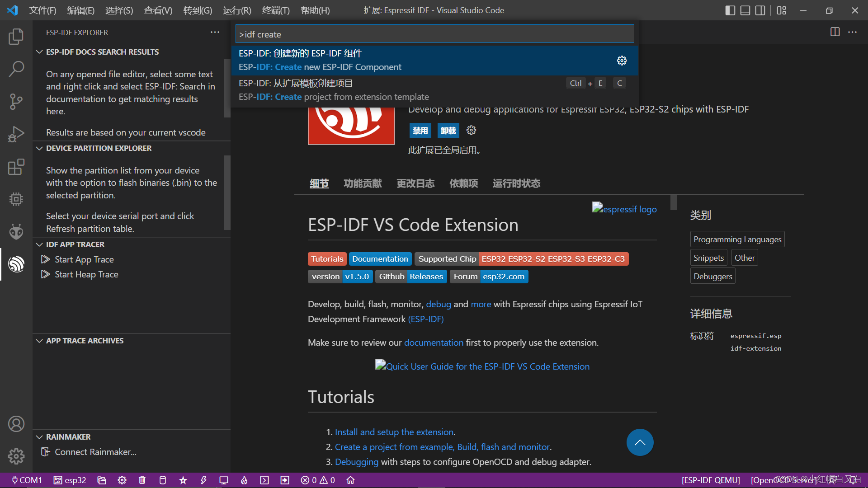Click the 卸载 button
Viewport: 868px width, 488px height.
point(448,130)
